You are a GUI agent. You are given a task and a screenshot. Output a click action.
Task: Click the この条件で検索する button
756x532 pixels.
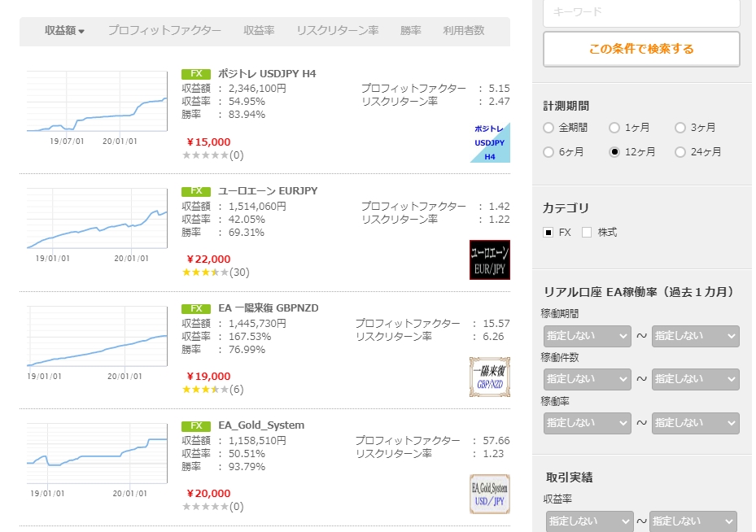tap(641, 49)
